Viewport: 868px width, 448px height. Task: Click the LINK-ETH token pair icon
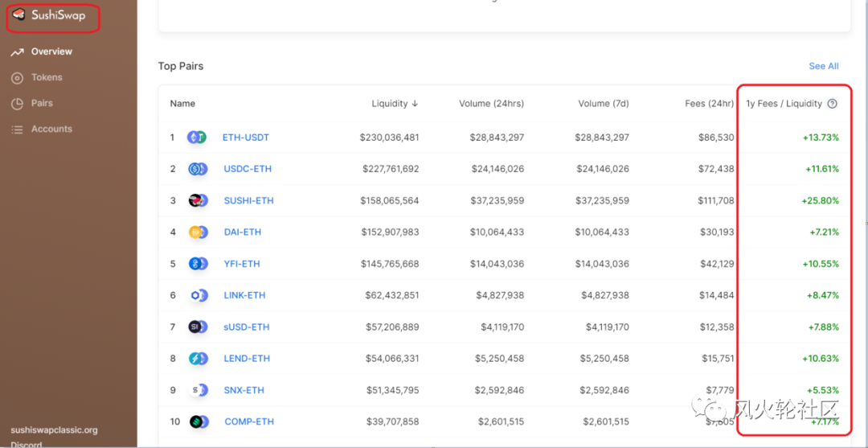pos(198,295)
